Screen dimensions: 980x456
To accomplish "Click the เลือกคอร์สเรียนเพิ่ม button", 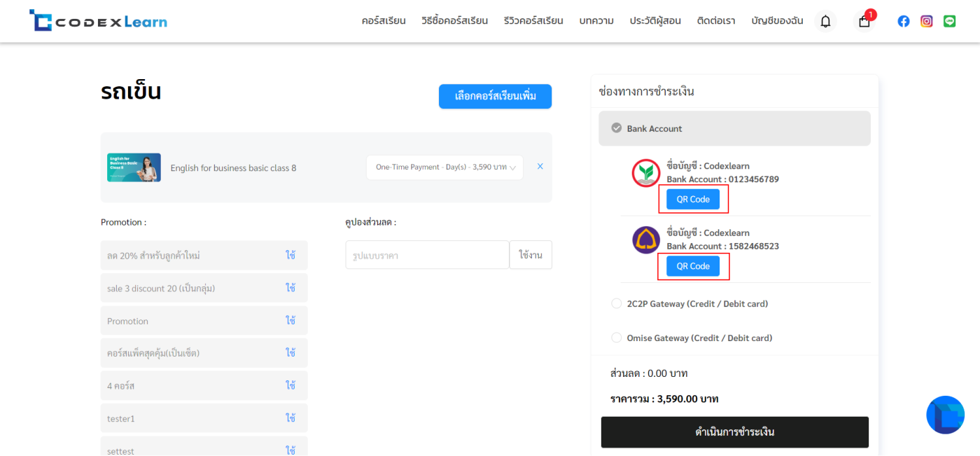I will coord(495,97).
